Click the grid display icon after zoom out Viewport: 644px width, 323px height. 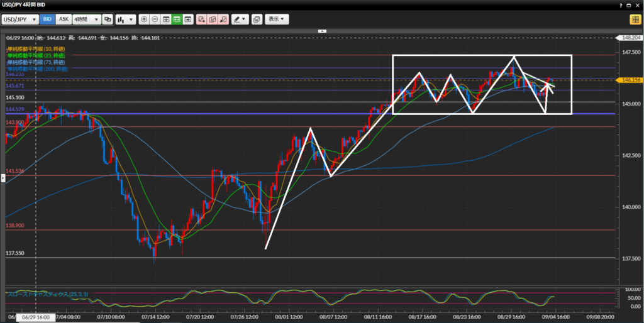166,19
